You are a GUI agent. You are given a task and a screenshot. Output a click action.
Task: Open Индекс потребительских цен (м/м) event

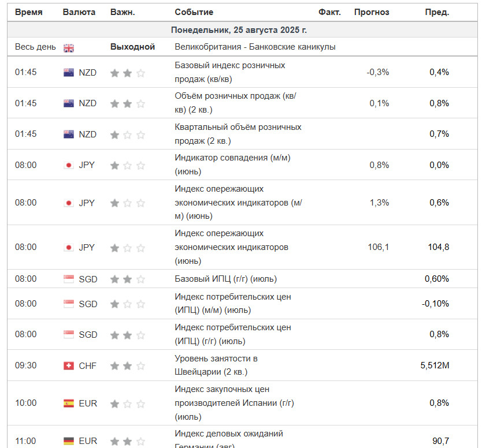coord(233,303)
